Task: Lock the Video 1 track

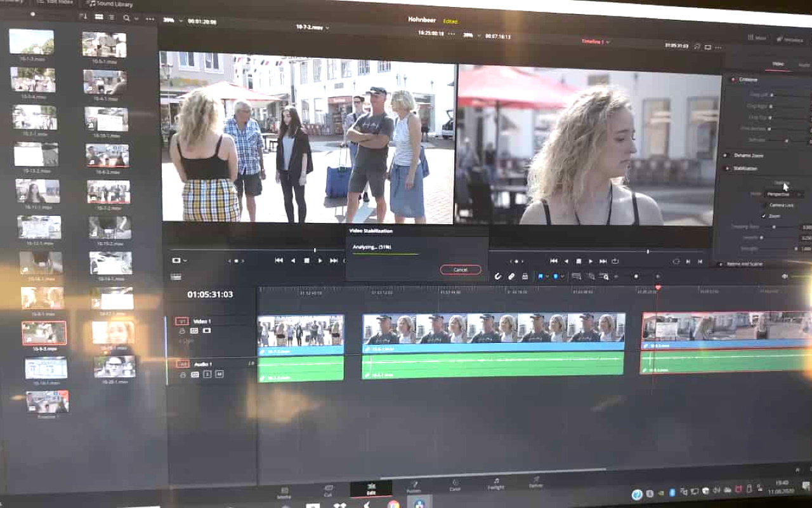Action: click(183, 331)
